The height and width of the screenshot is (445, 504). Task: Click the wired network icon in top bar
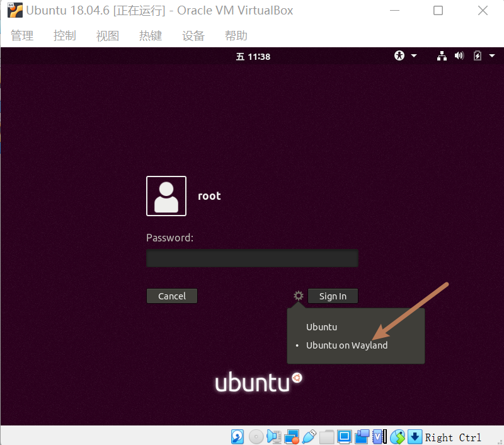click(442, 56)
